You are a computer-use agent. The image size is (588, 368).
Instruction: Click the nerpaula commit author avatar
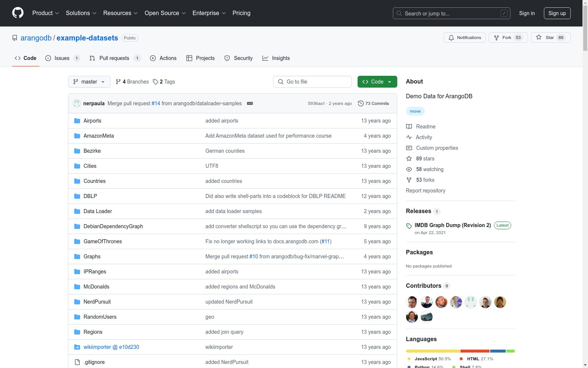77,103
